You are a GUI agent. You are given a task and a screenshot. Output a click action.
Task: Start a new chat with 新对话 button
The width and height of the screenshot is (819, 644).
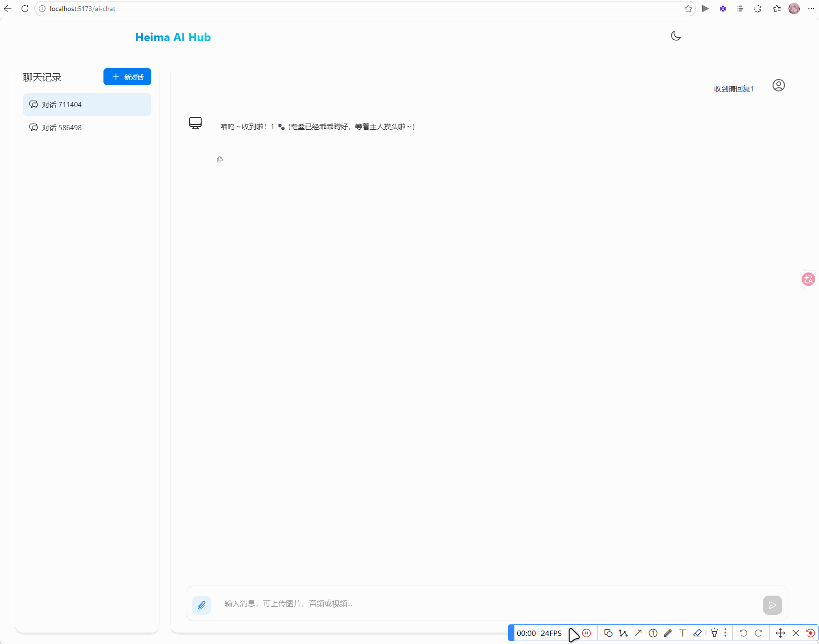point(127,77)
